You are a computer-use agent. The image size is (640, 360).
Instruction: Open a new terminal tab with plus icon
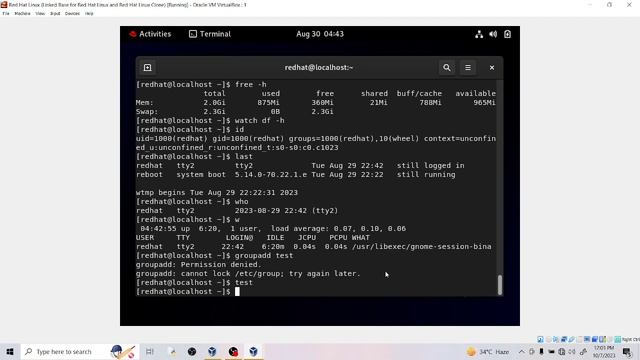click(147, 67)
